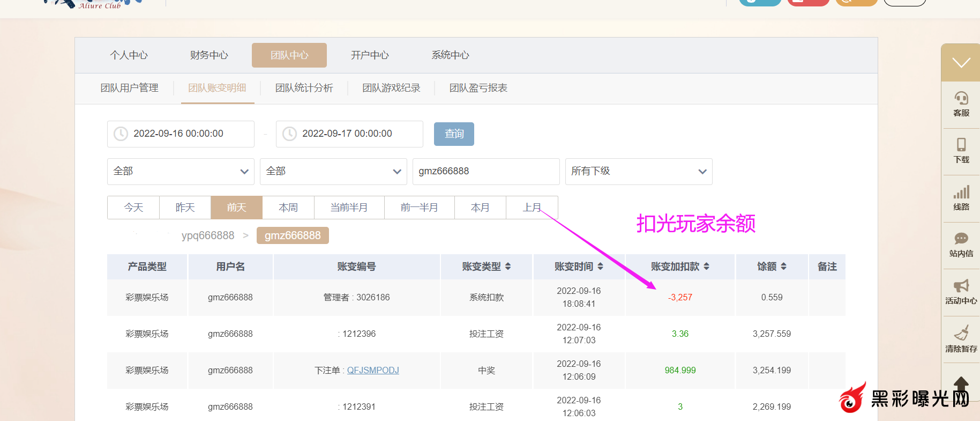This screenshot has width=980, height=421.
Task: Click the 下载 download phone icon
Action: tap(961, 145)
